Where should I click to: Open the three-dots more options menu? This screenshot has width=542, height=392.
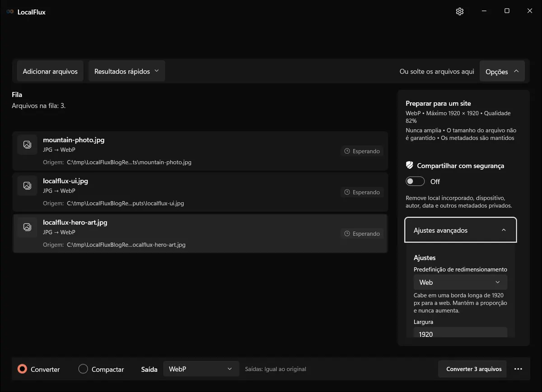click(518, 369)
